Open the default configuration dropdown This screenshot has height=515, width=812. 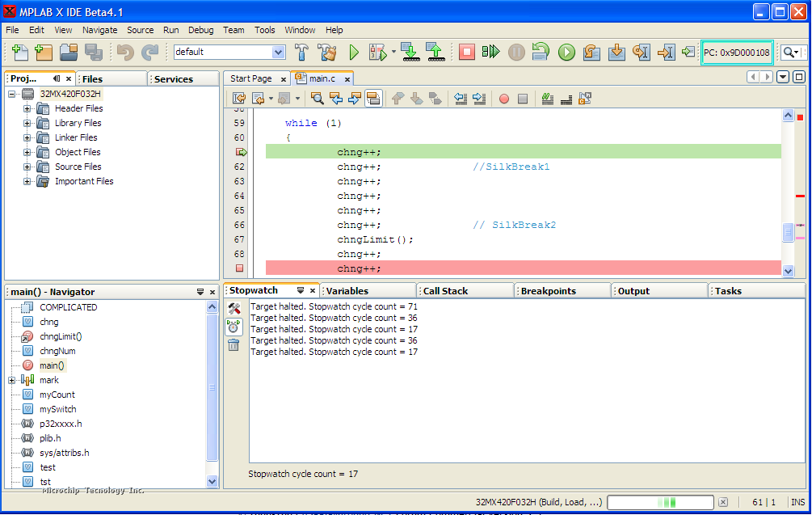278,53
